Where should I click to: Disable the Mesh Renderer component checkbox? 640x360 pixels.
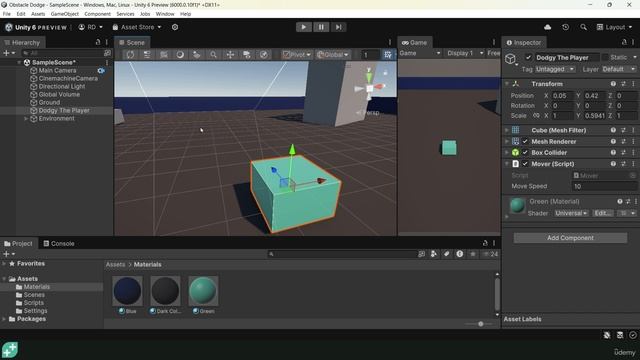pos(525,142)
